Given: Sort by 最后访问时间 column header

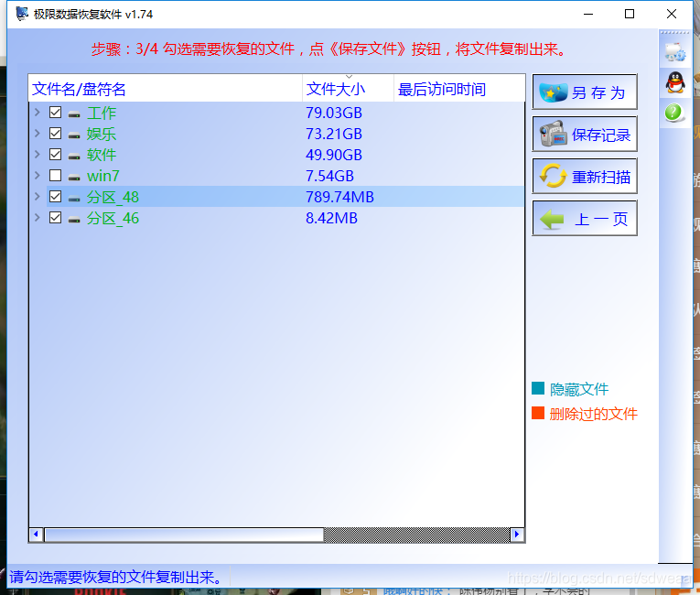Looking at the screenshot, I should [x=459, y=89].
